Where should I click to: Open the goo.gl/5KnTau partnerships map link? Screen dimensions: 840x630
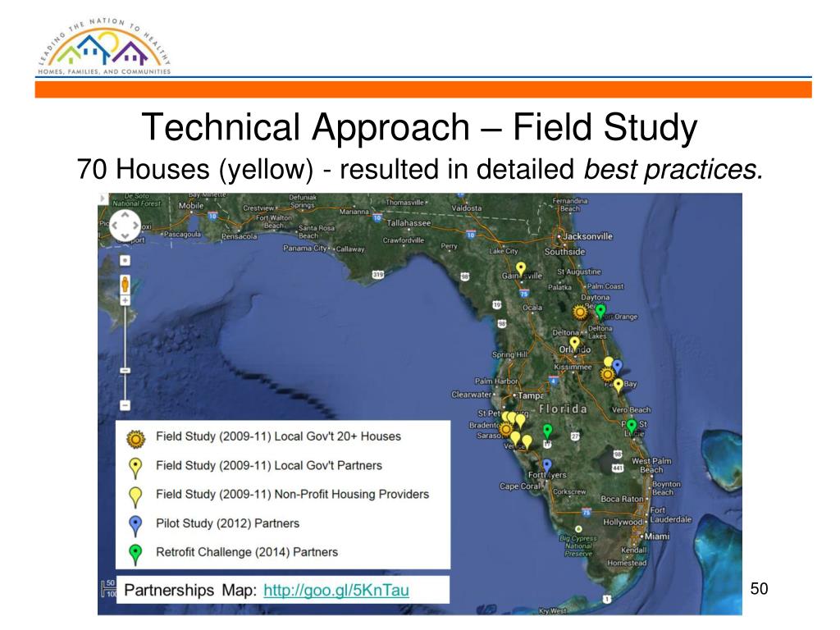click(x=336, y=591)
